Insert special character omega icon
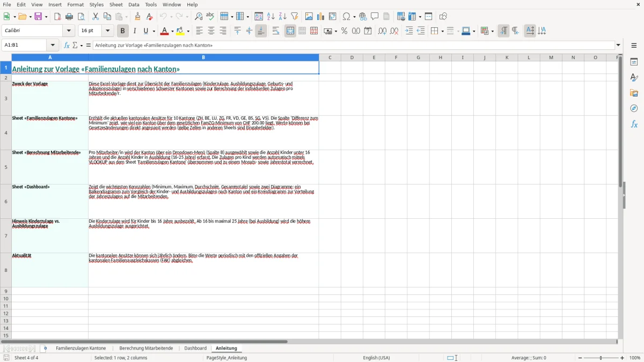644x362 pixels. click(346, 17)
